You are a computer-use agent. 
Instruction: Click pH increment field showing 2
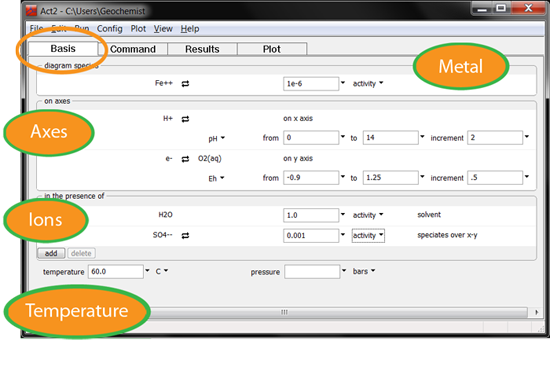pos(495,138)
